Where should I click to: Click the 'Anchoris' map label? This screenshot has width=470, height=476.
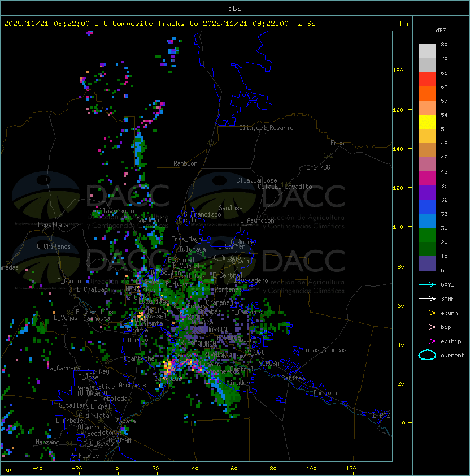(132, 385)
